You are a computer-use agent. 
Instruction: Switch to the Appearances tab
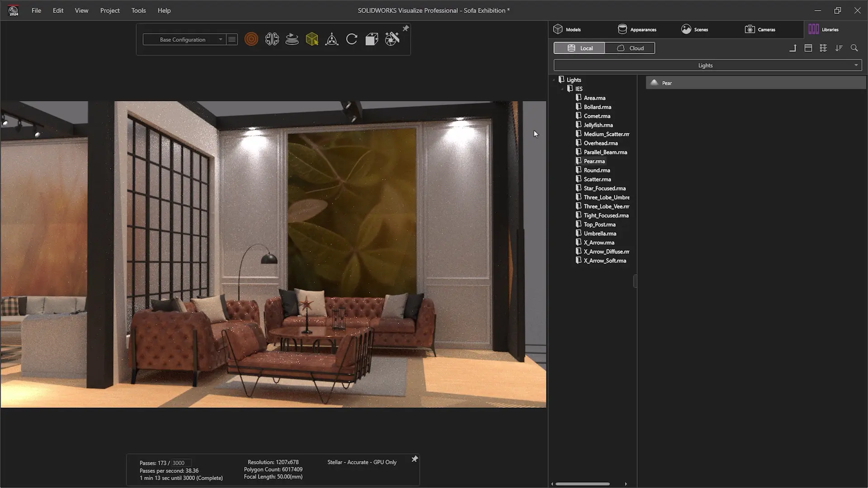[637, 29]
